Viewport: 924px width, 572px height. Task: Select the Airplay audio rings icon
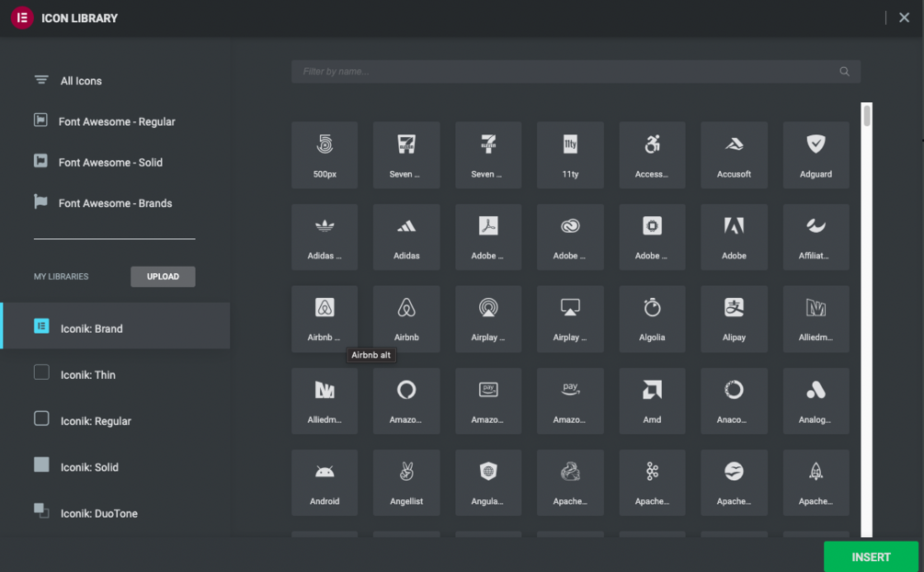488,319
